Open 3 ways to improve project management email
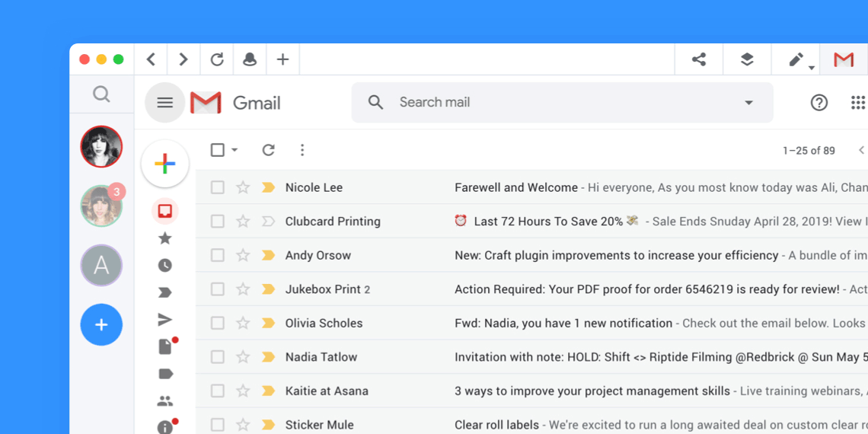Screen dimensions: 868x434 click(592, 391)
